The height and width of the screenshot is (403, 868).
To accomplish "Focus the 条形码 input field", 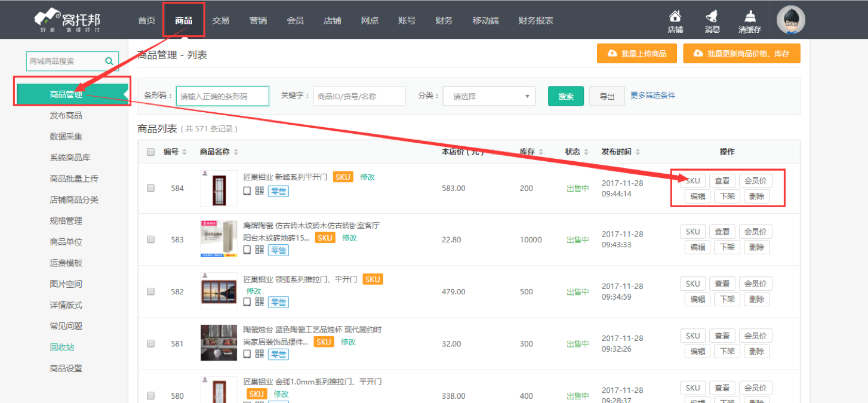I will (x=222, y=96).
